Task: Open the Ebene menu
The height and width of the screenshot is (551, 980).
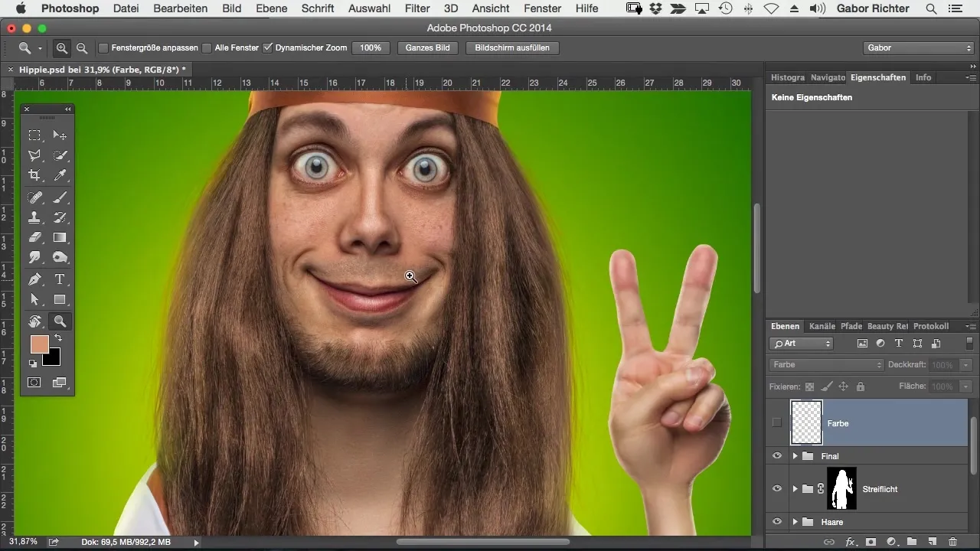Action: pyautogui.click(x=272, y=8)
